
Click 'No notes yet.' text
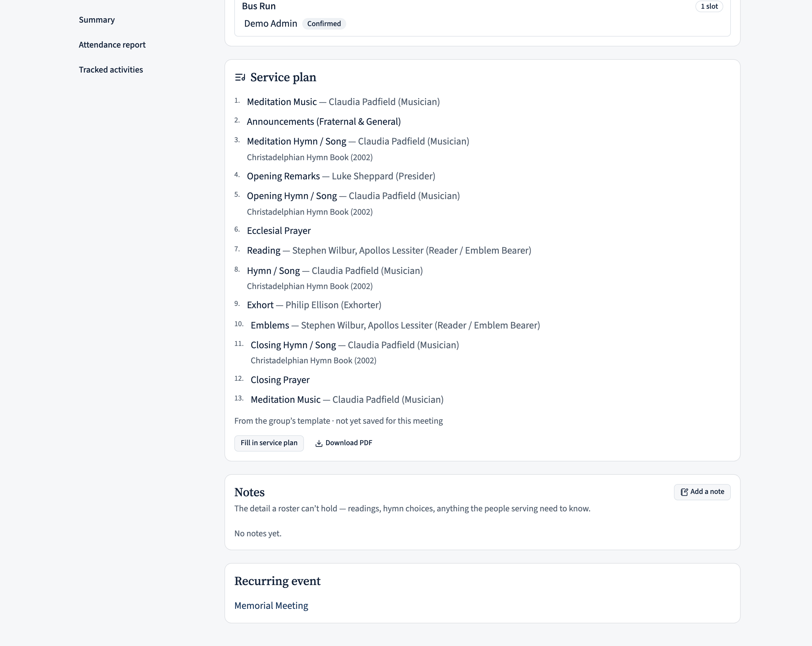(x=258, y=533)
